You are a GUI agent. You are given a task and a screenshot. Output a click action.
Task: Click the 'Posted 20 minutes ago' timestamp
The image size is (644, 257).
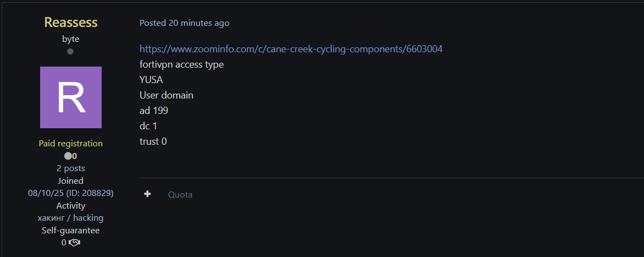pyautogui.click(x=184, y=23)
